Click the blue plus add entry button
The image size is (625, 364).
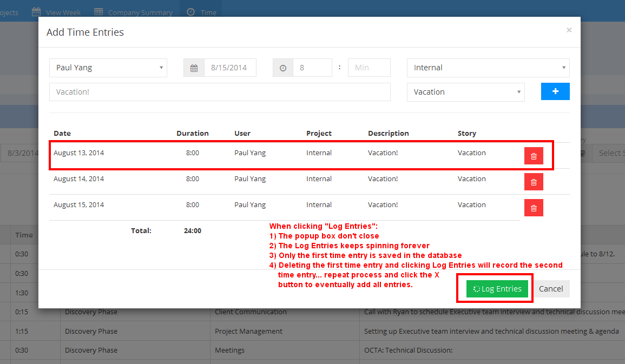tap(555, 91)
